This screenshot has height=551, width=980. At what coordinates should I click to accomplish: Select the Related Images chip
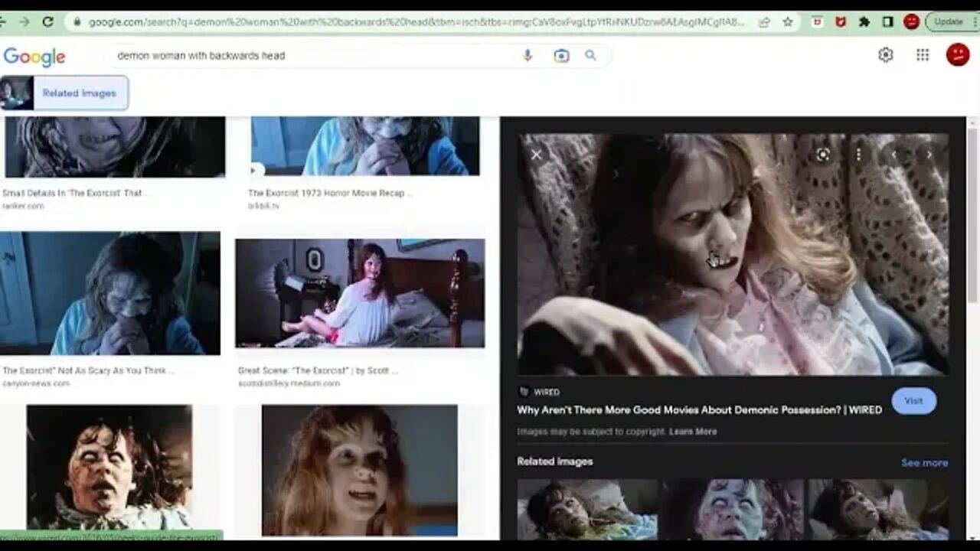coord(64,93)
